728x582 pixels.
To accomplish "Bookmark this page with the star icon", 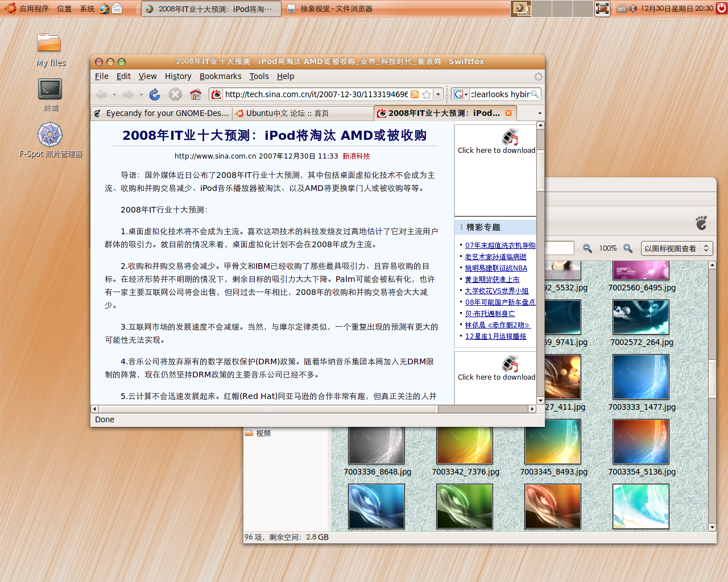I will [x=427, y=94].
